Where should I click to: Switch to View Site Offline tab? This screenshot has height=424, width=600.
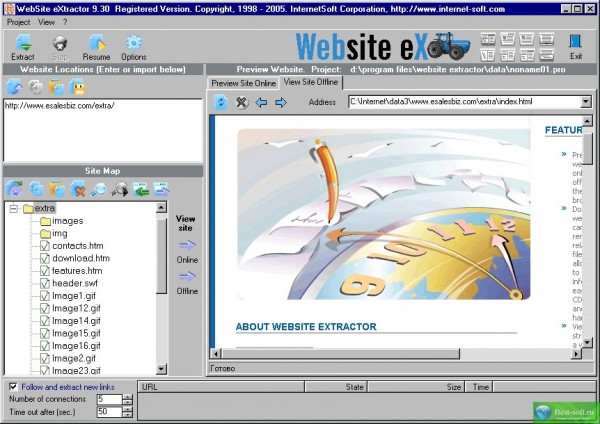tap(311, 82)
